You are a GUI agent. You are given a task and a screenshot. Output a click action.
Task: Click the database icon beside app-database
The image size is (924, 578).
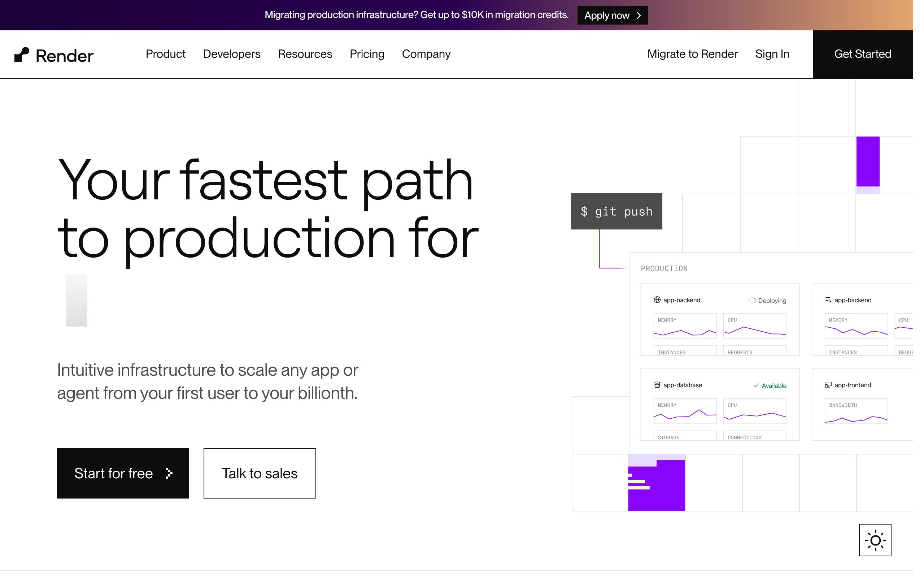tap(657, 385)
